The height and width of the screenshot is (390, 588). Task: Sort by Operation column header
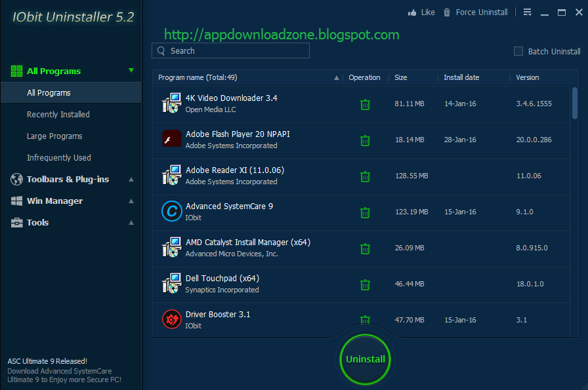point(364,77)
